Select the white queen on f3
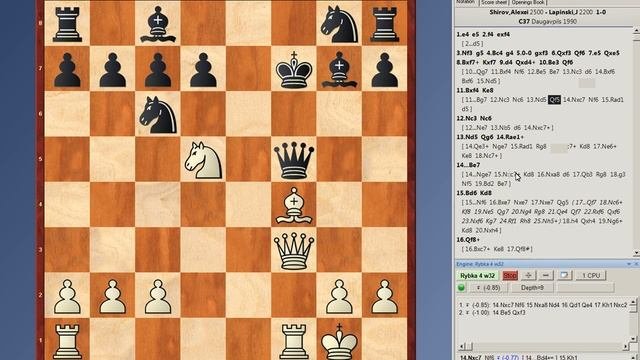 pos(293,251)
